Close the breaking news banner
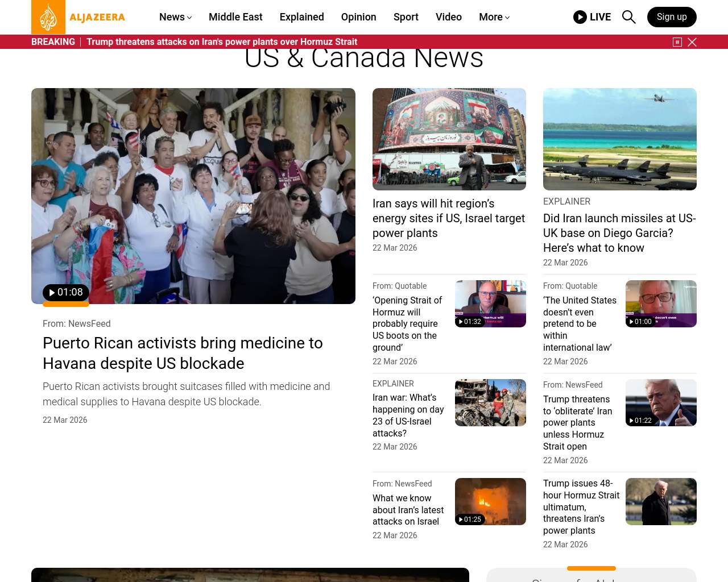Screen dimensions: 728x582 [692, 42]
